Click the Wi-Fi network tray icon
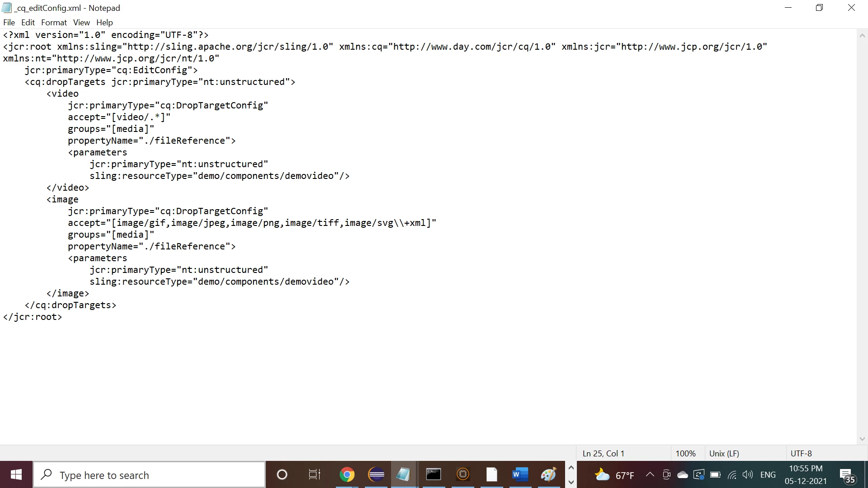 (732, 475)
